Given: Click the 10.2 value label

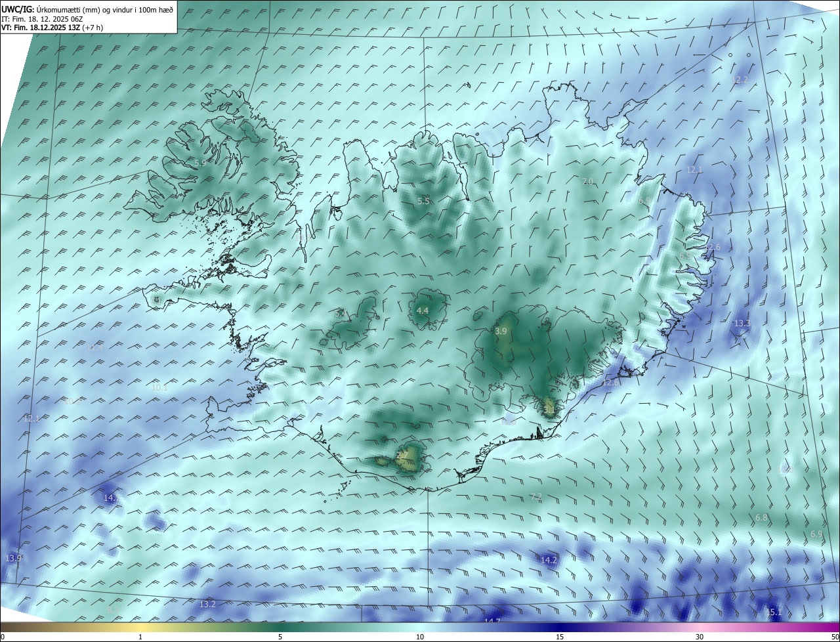Looking at the screenshot, I should click(72, 401).
